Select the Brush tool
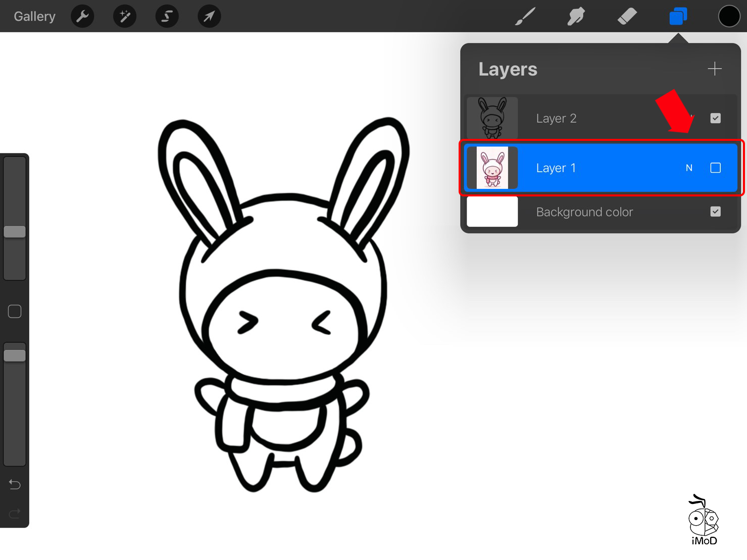Screen dimensions: 747x560 coord(525,17)
